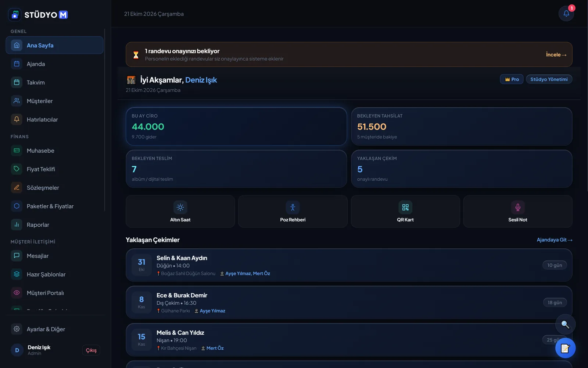Go to Müşteriler in the sidebar

[54, 101]
